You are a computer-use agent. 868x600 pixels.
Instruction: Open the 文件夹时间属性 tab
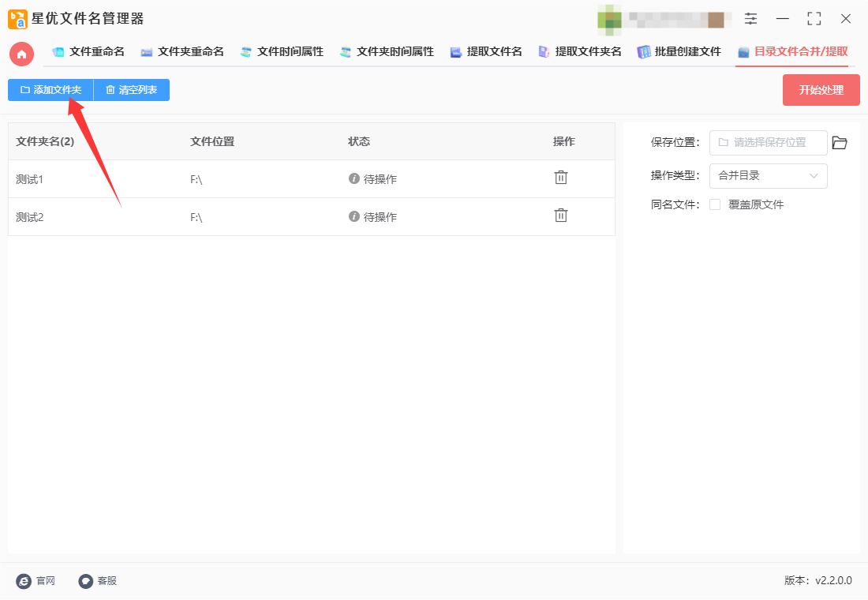[x=387, y=52]
